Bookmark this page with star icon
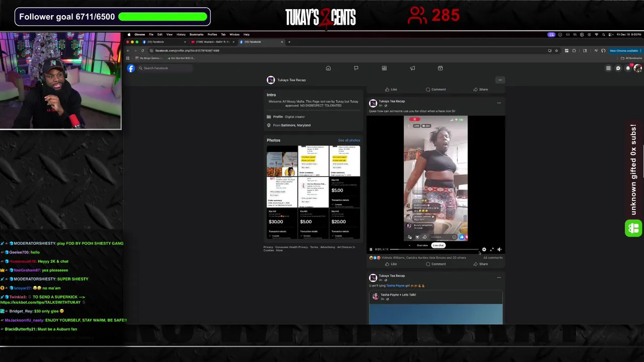Viewport: 644px width, 362px height. click(556, 51)
